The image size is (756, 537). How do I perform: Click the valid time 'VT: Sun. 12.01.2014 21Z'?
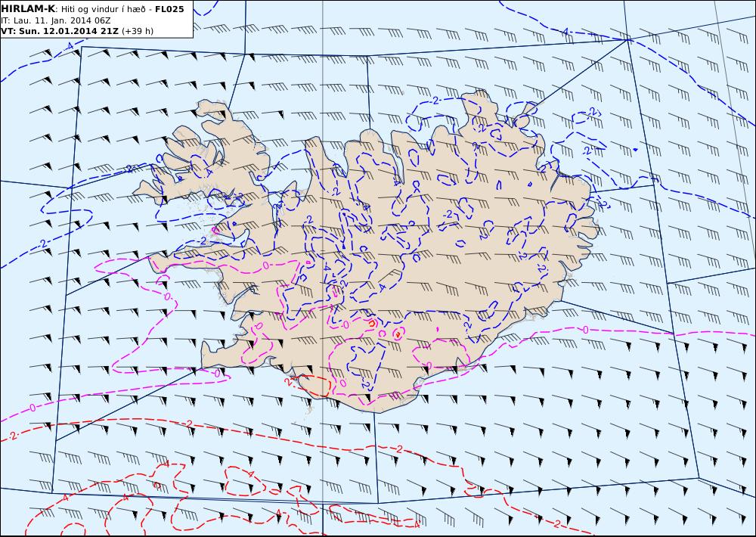(x=59, y=31)
